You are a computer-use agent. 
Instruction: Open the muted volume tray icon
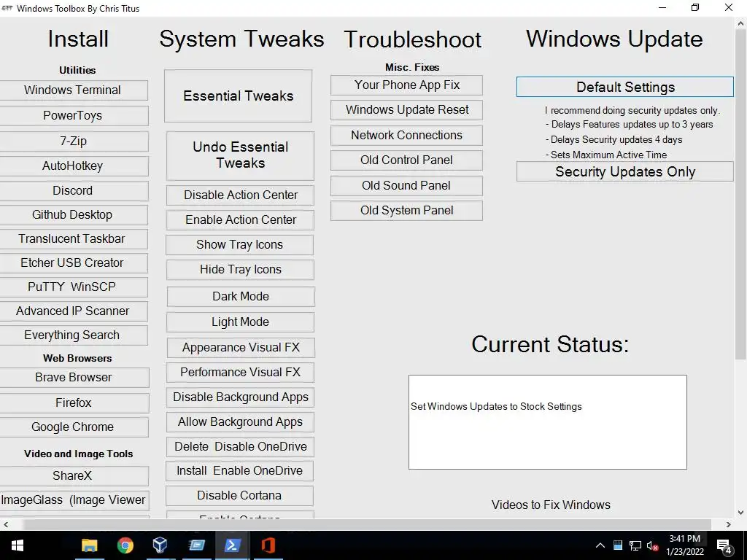point(651,545)
